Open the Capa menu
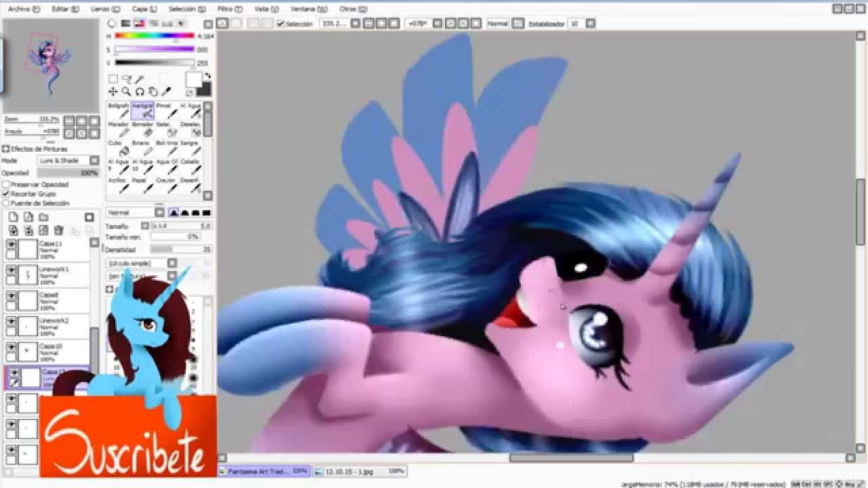868x488 pixels. [x=143, y=9]
